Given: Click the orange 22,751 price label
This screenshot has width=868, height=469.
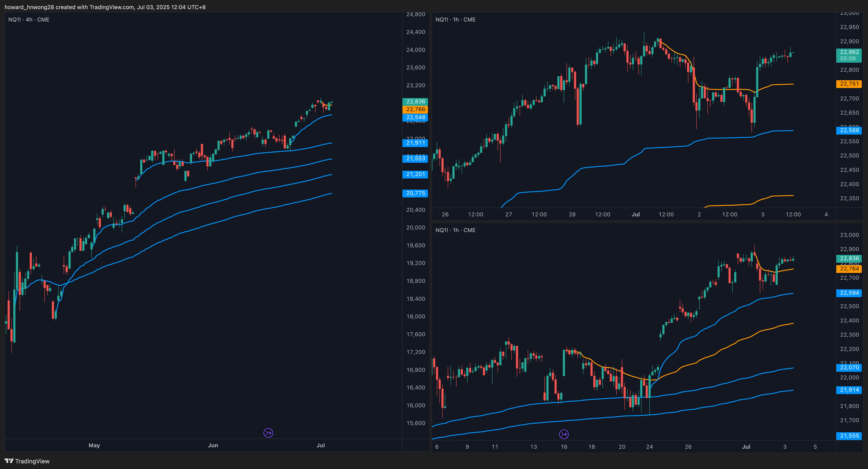Looking at the screenshot, I should coord(849,84).
